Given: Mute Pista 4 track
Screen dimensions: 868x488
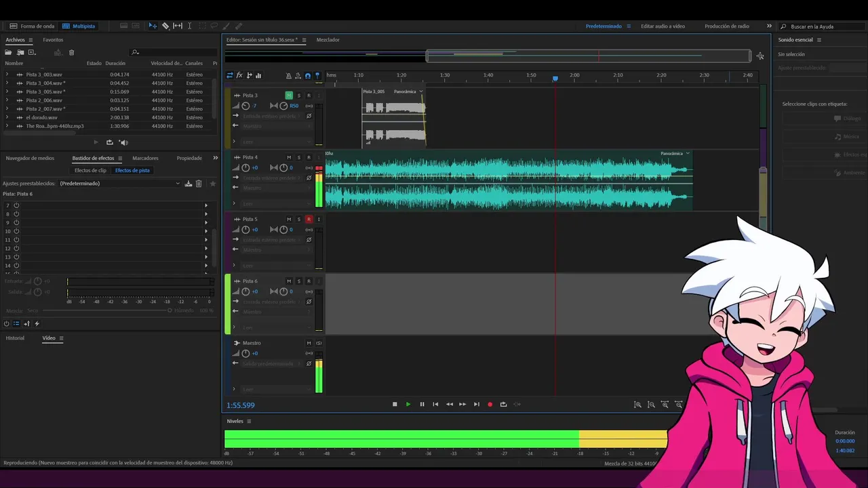Looking at the screenshot, I should (x=289, y=157).
